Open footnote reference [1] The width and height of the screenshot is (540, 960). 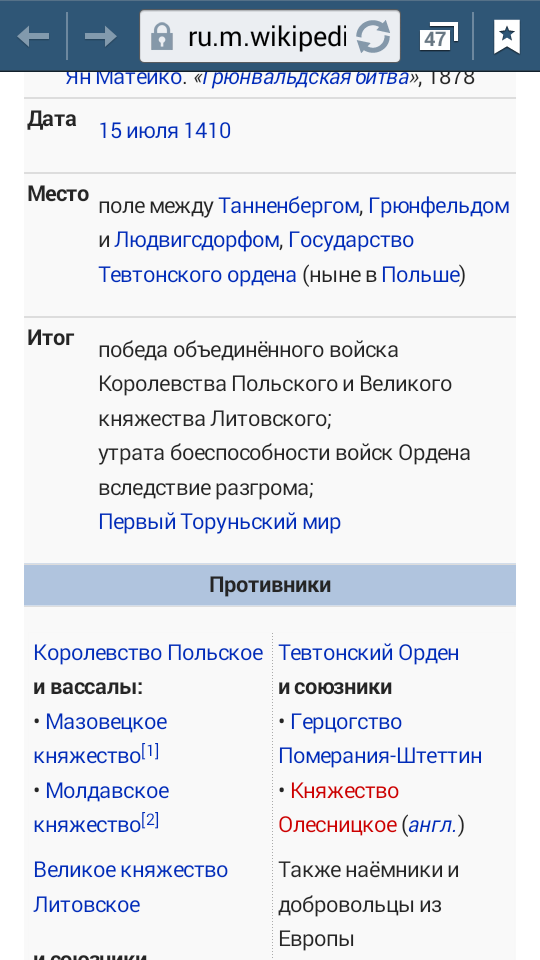[x=150, y=751]
